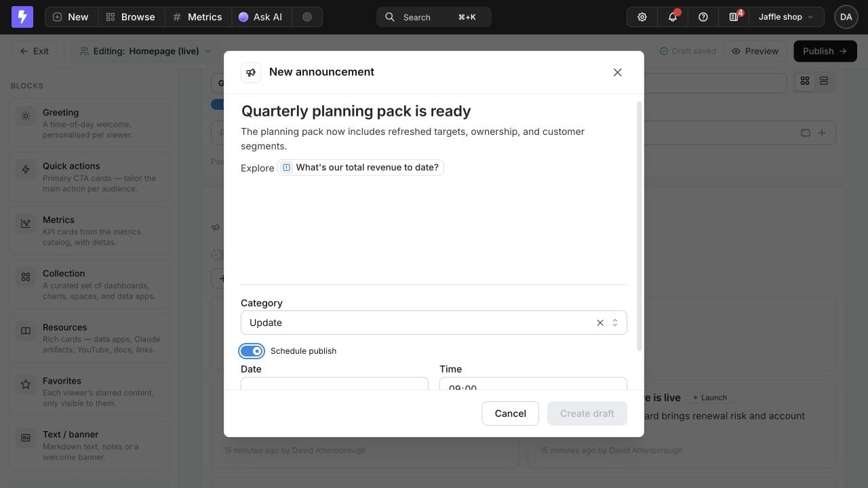Open the Search bar
Image resolution: width=868 pixels, height=488 pixels.
click(x=434, y=17)
